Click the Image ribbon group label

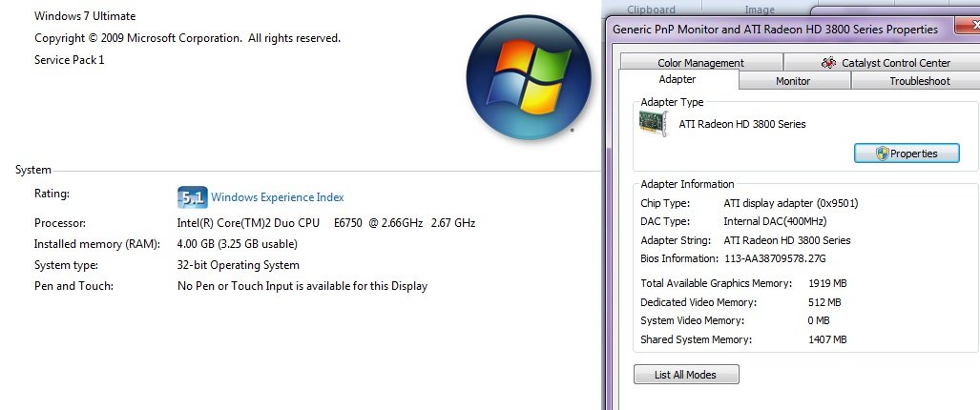tap(760, 10)
